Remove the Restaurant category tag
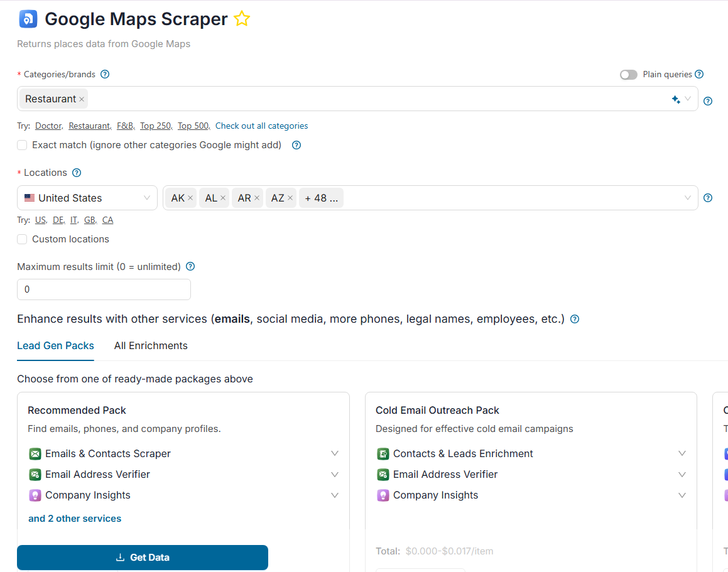728x572 pixels. [82, 99]
